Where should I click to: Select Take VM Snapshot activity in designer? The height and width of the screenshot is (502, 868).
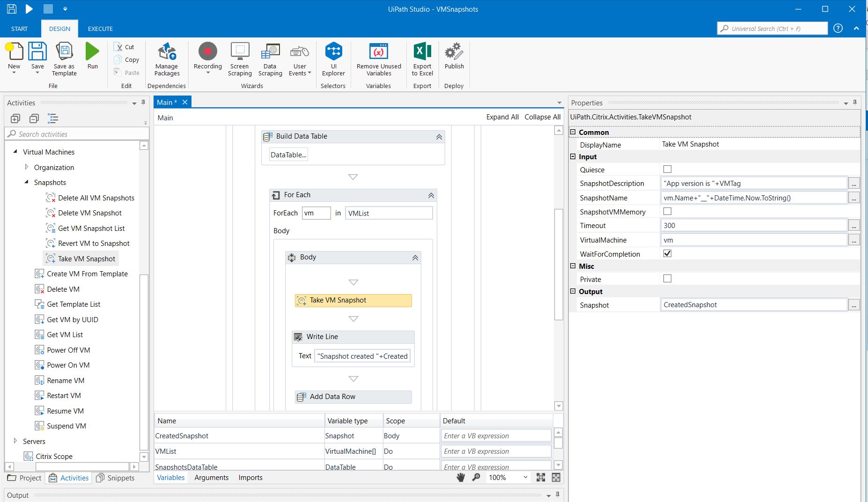(353, 300)
